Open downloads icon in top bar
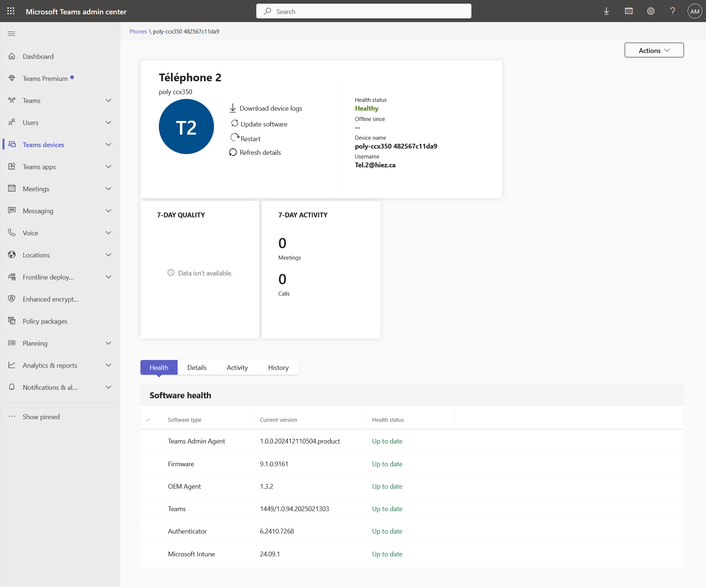The width and height of the screenshot is (706, 588). (606, 11)
